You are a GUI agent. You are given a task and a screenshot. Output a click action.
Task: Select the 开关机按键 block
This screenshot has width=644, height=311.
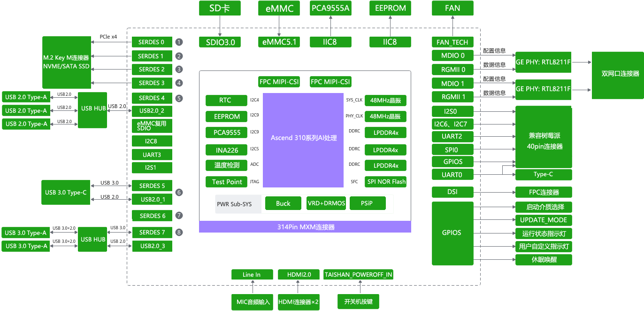click(359, 302)
